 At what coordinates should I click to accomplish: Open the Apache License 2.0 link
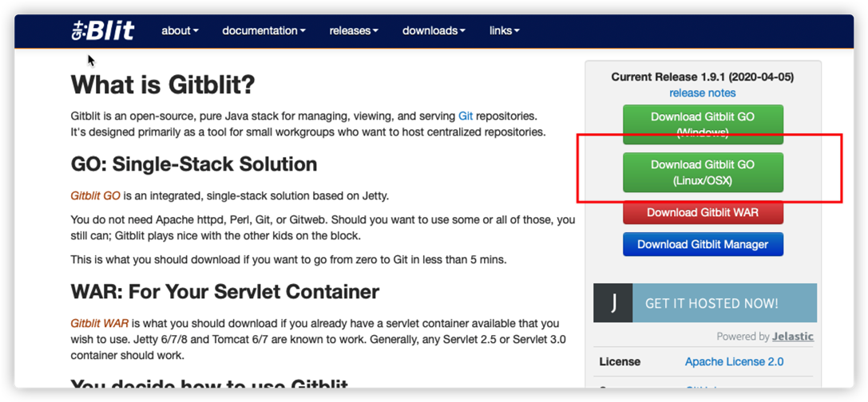734,362
